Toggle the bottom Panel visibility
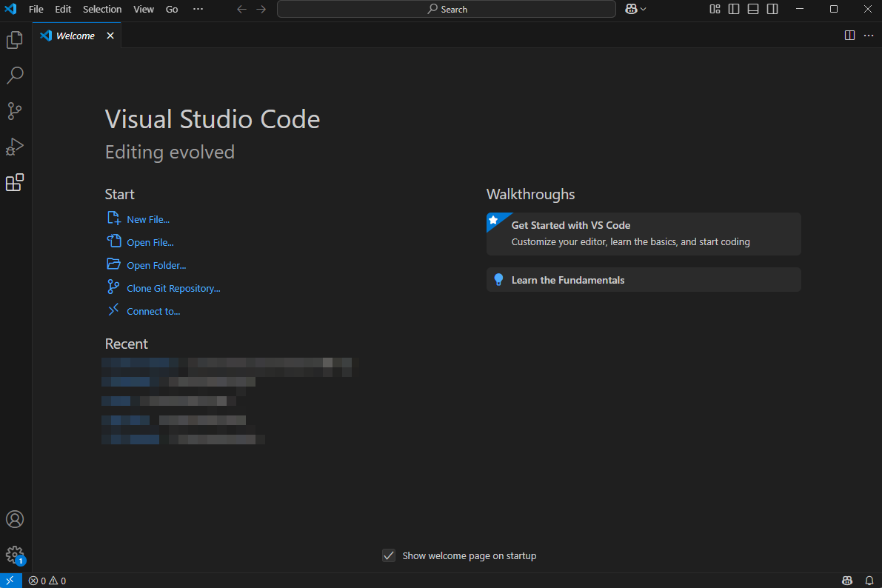882x588 pixels. tap(753, 9)
